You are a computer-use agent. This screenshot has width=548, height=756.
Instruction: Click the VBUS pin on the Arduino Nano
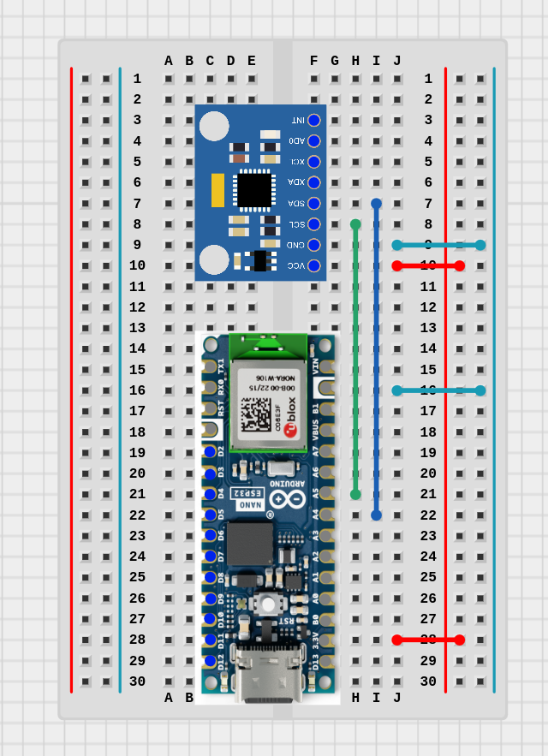point(326,430)
